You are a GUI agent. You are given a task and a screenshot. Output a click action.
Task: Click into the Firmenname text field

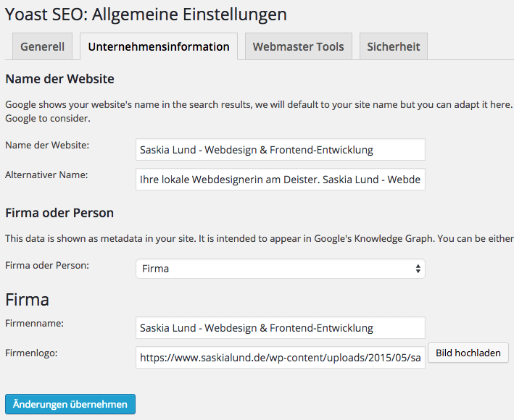[x=280, y=327]
